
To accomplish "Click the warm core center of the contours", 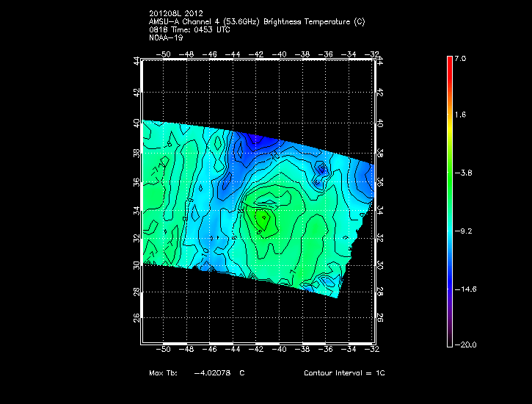I will pos(262,217).
